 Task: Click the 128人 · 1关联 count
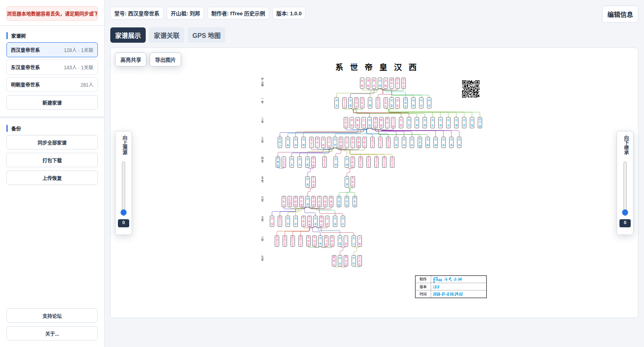78,50
